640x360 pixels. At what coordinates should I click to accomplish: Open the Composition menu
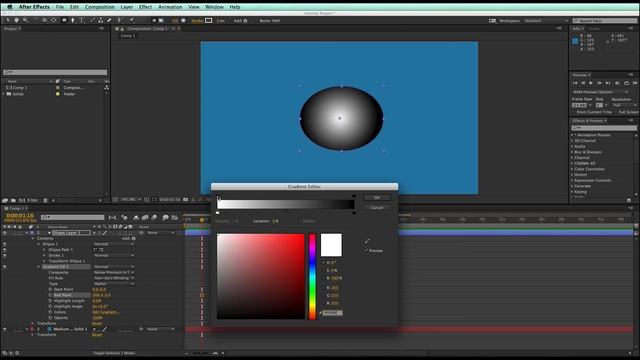click(x=100, y=7)
